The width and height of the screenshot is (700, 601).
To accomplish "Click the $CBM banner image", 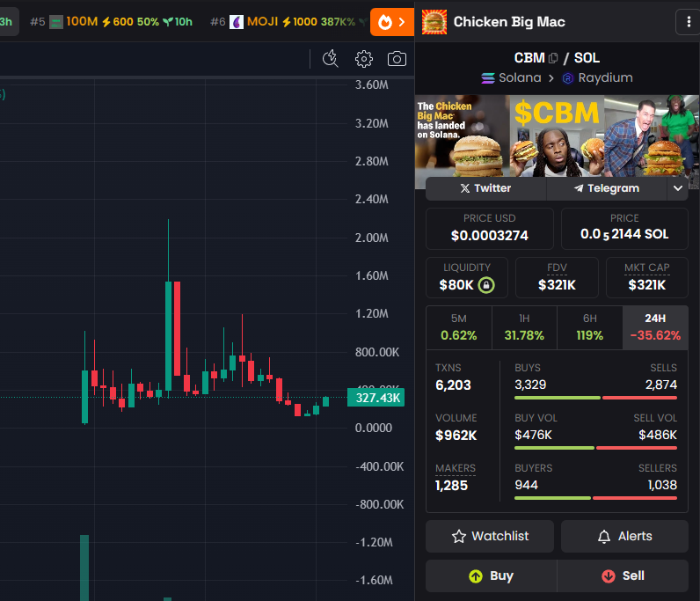I will 557,136.
